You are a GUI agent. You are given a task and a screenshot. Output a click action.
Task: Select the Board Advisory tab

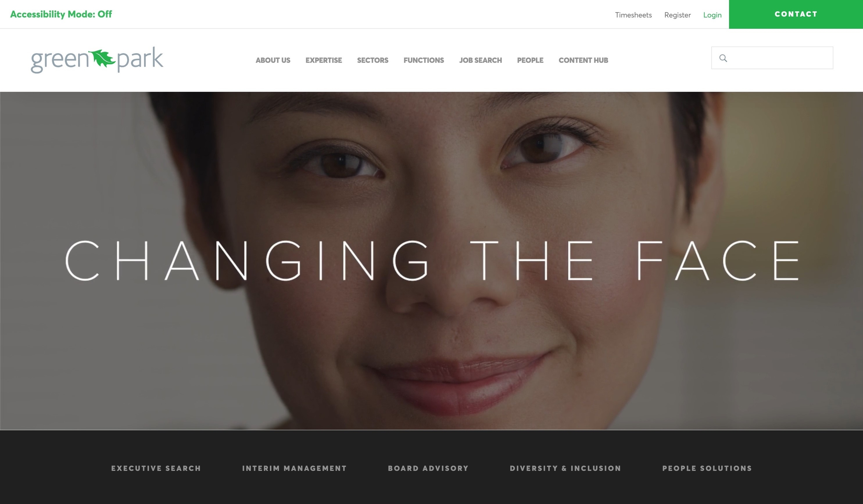point(428,468)
